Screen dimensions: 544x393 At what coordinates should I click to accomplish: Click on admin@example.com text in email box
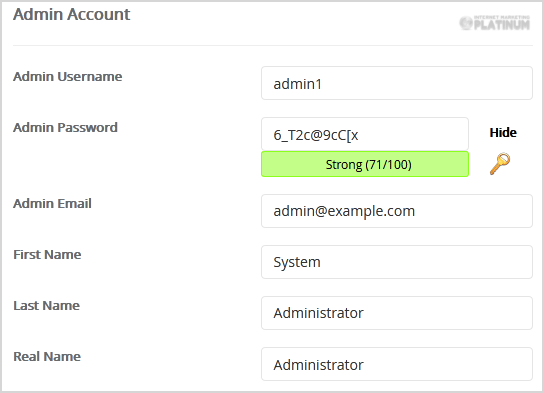344,211
